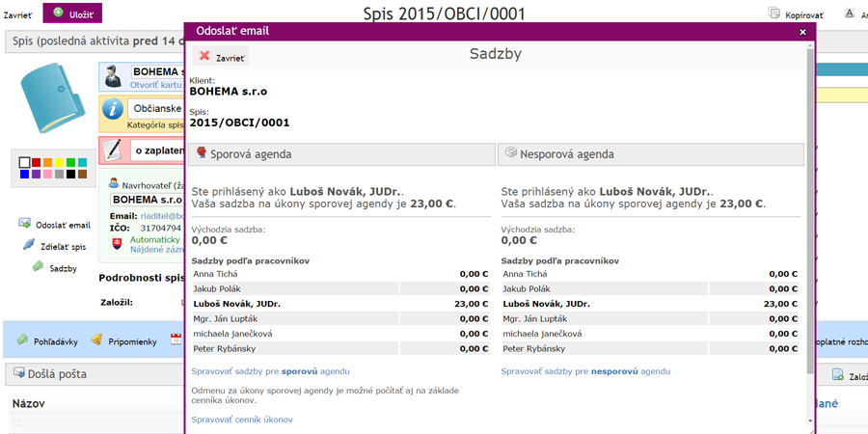Screen dimensions: 868x434
Task: Click the Kopírovať copy icon
Action: (x=775, y=14)
